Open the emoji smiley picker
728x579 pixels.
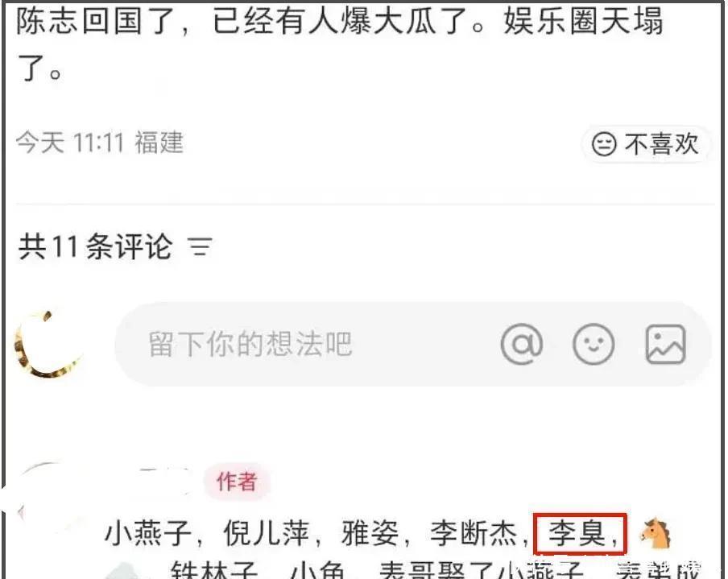(x=594, y=344)
